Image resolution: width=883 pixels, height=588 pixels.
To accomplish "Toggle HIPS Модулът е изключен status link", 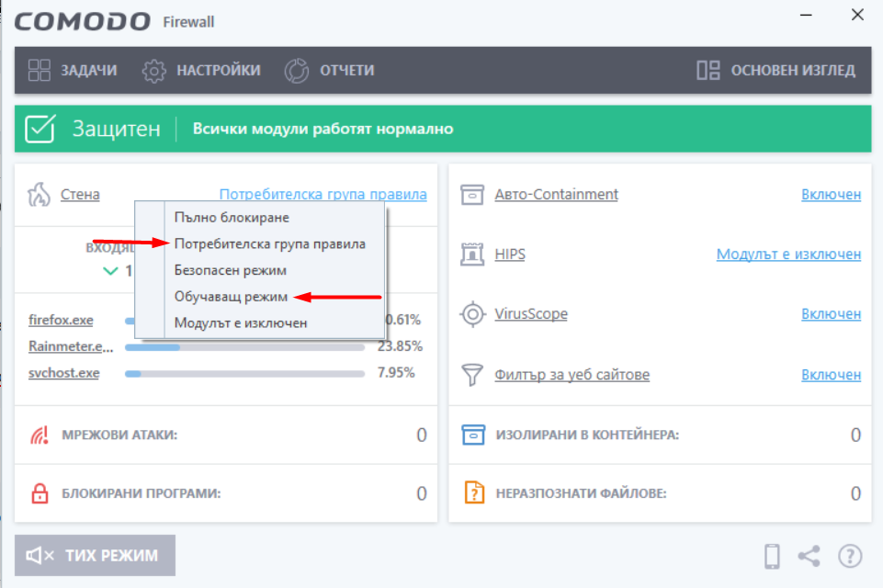I will [x=788, y=254].
